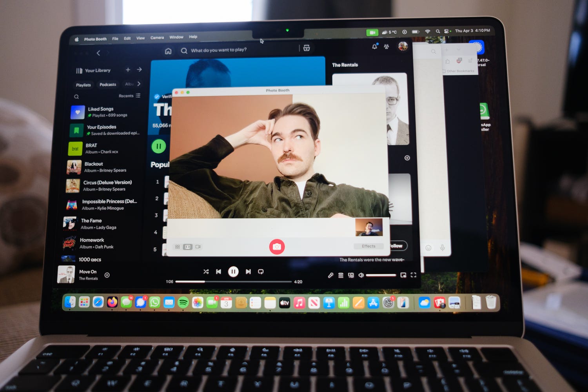
Task: Skip to previous track in Spotify
Action: (219, 271)
